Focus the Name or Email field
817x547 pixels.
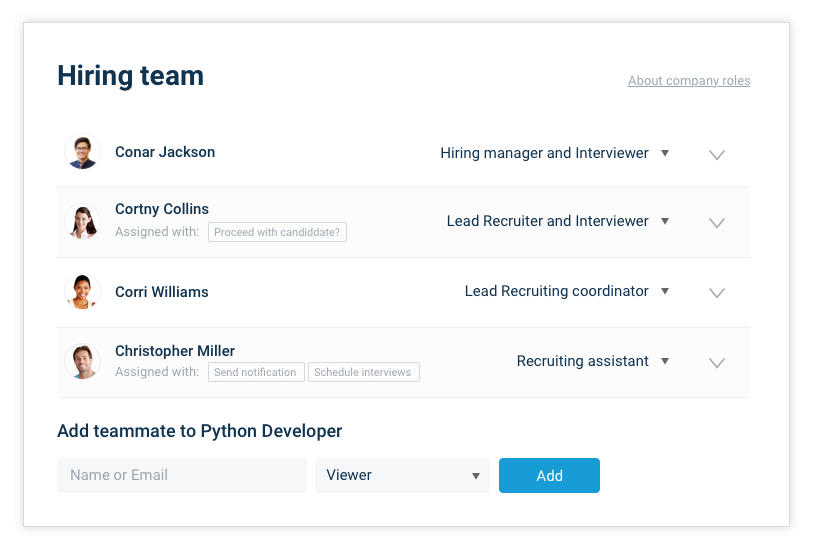(x=182, y=475)
